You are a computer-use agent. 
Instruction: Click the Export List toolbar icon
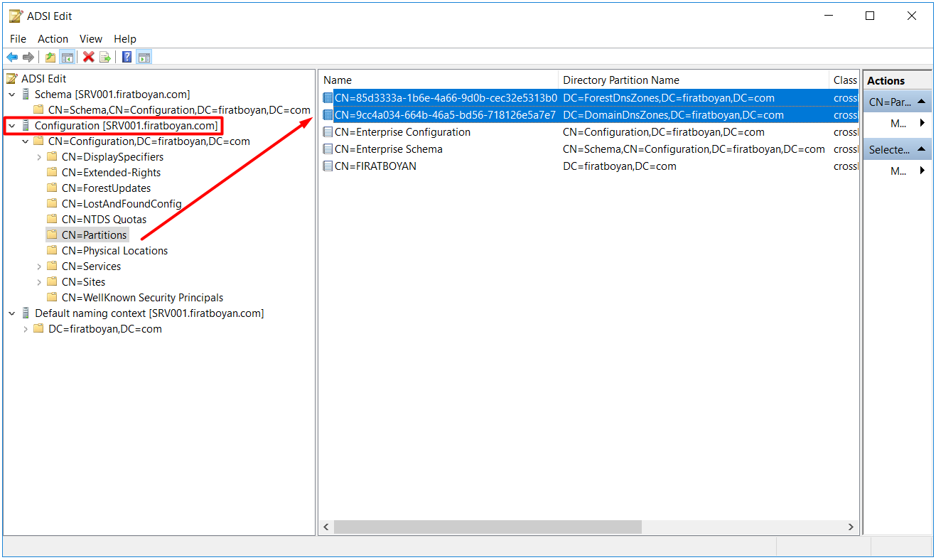(x=105, y=58)
